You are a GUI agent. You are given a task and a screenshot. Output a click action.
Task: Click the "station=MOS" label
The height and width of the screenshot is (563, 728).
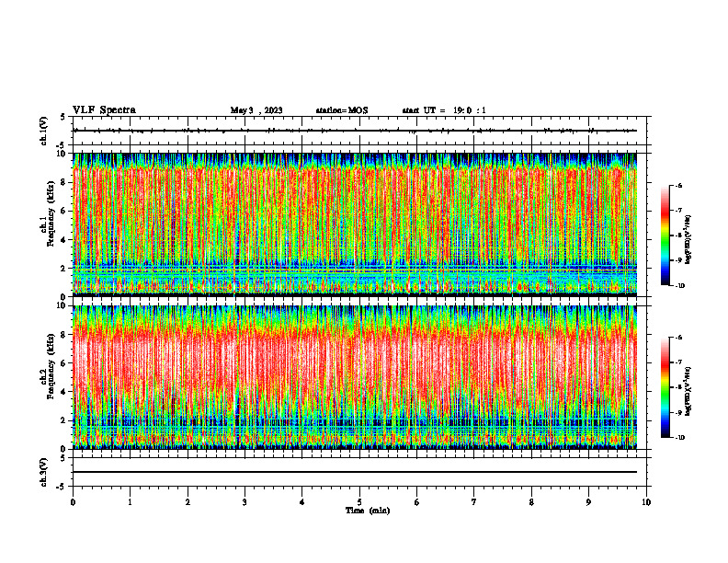coord(342,110)
